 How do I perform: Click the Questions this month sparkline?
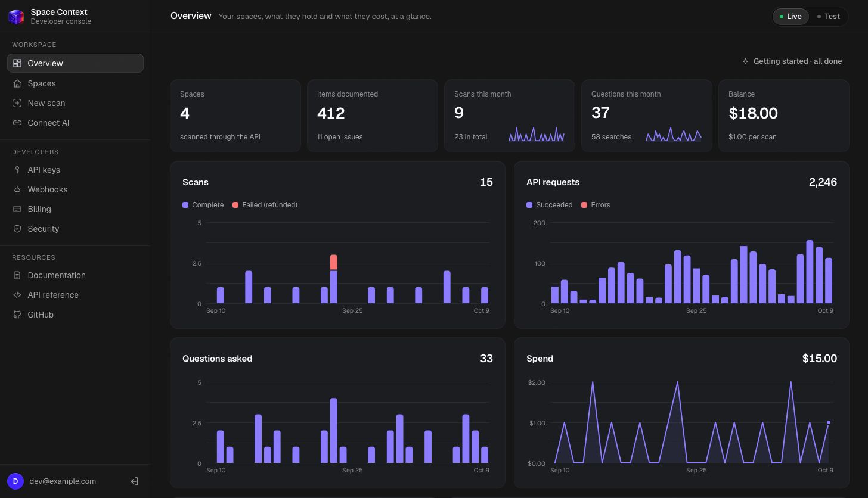(x=674, y=135)
